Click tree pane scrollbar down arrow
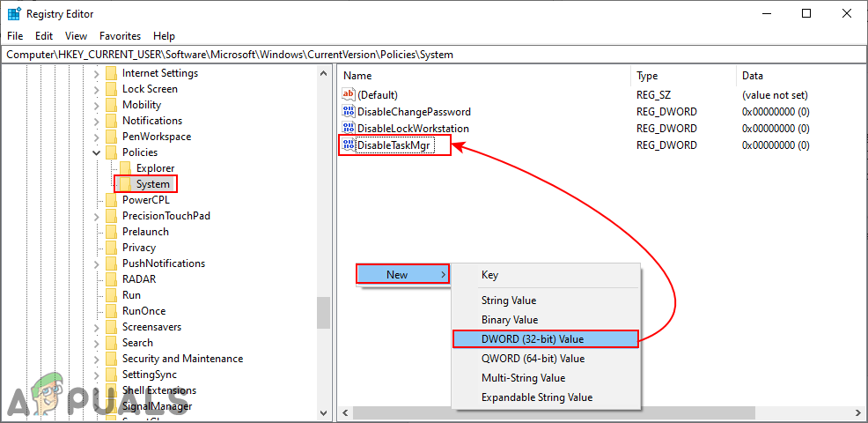Viewport: 868px width, 423px height. click(x=324, y=412)
